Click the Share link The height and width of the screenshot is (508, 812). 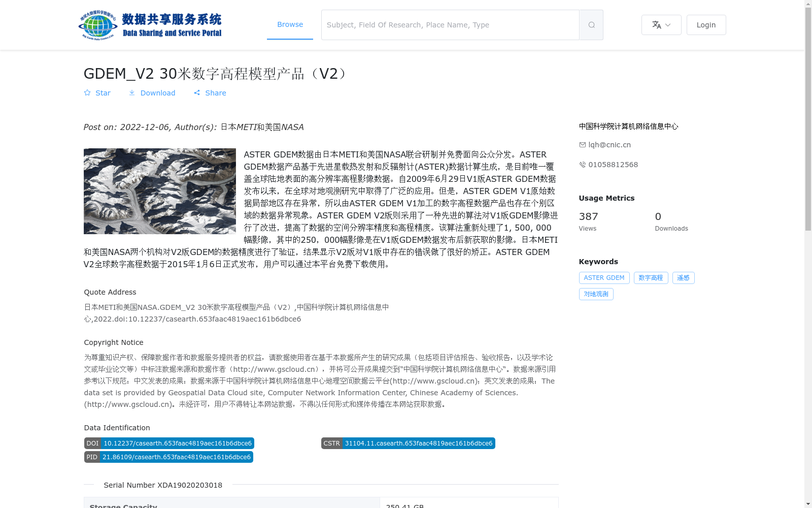(216, 93)
